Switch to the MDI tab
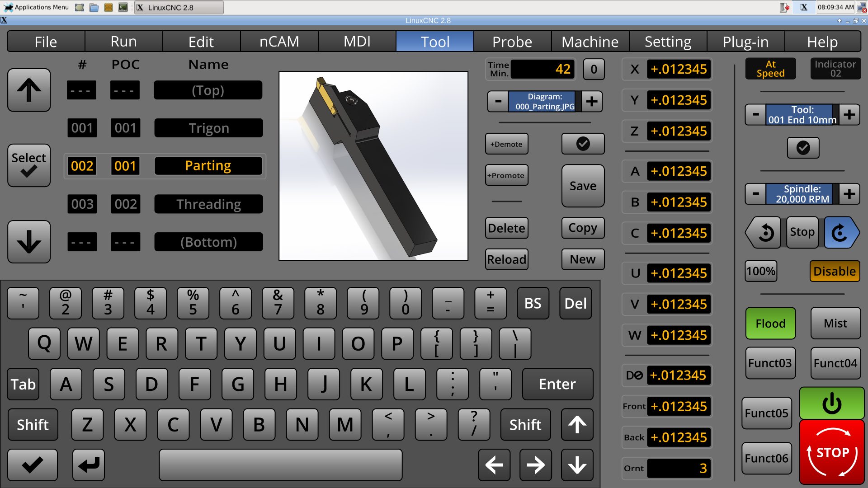This screenshot has height=488, width=868. tap(357, 42)
